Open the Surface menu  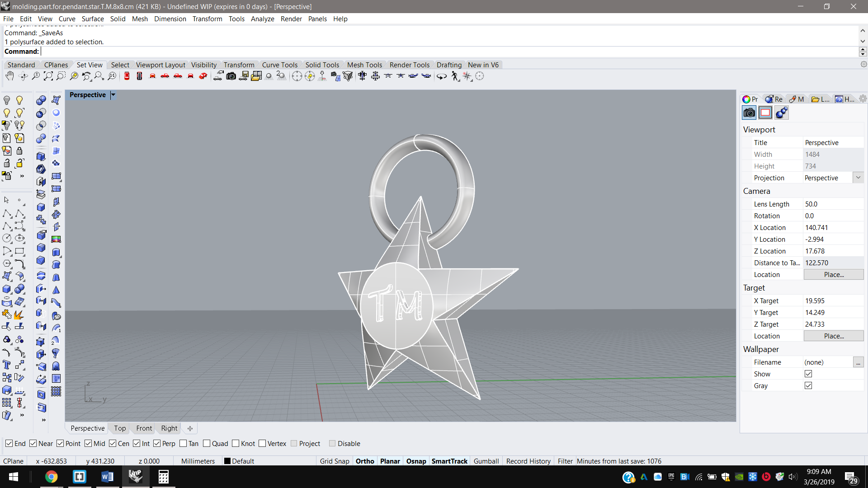click(x=92, y=19)
